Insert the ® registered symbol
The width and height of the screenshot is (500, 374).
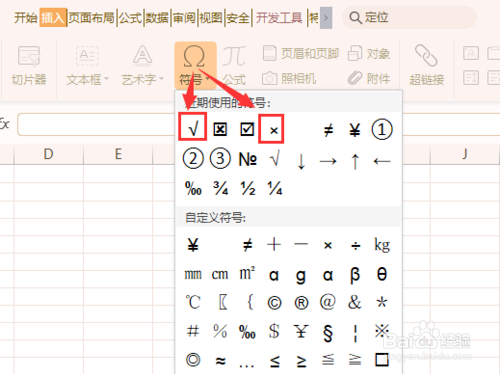301,303
